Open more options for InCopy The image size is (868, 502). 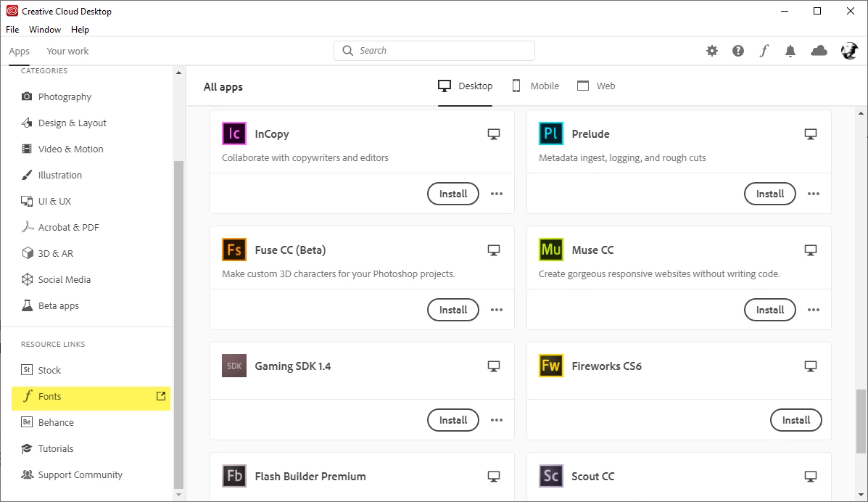tap(497, 194)
